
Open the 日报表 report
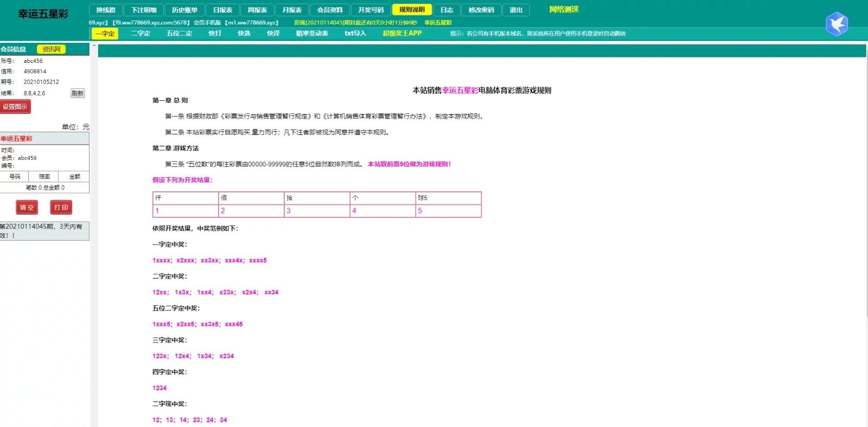click(222, 10)
